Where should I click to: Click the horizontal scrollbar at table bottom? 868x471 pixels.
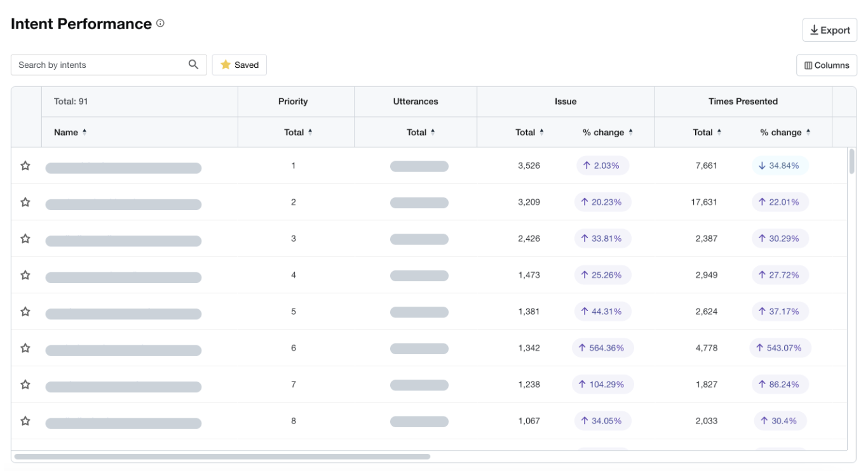tap(222, 456)
